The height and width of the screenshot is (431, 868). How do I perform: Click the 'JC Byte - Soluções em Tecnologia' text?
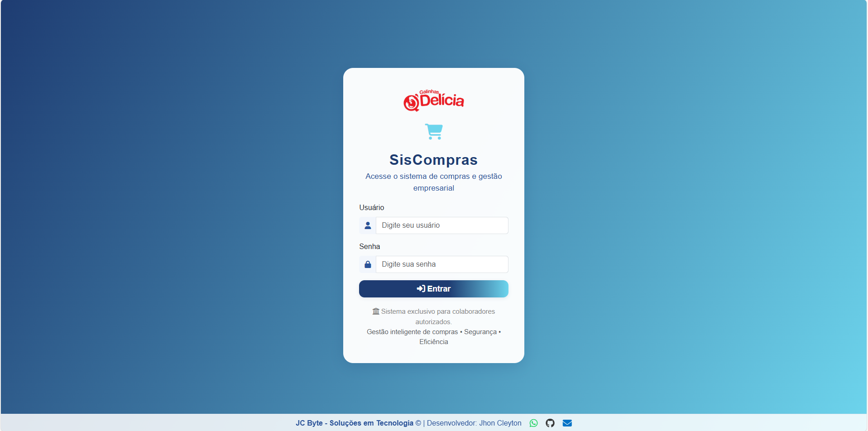point(354,423)
